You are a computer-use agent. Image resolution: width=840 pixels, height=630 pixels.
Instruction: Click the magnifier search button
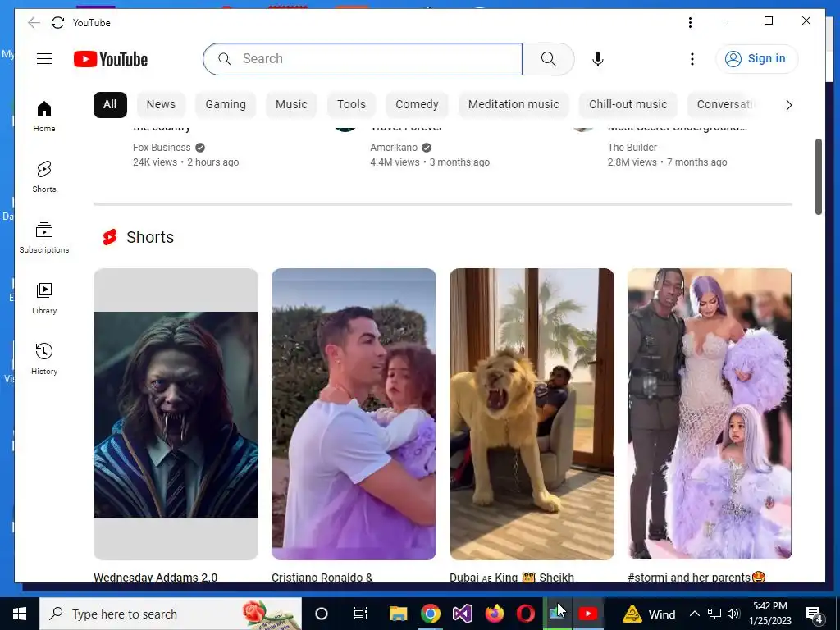click(548, 59)
